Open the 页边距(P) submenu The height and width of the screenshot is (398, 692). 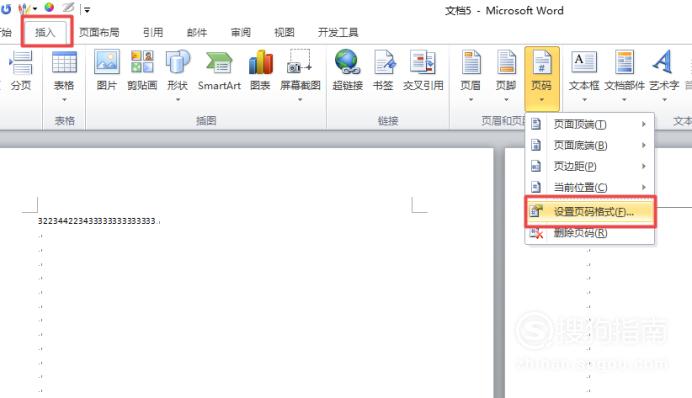tap(590, 166)
